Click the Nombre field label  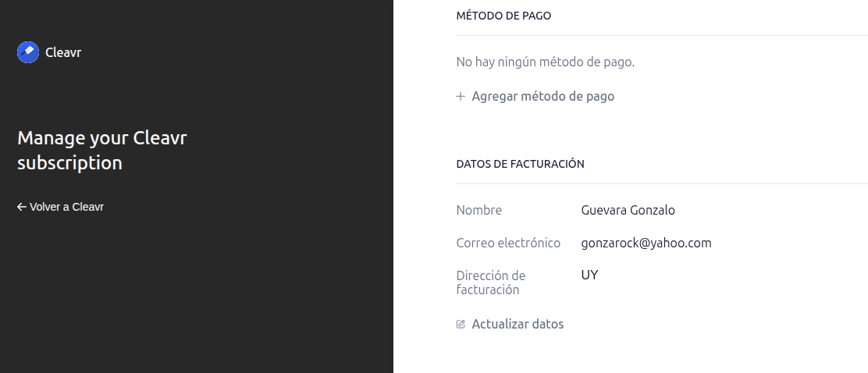point(478,210)
